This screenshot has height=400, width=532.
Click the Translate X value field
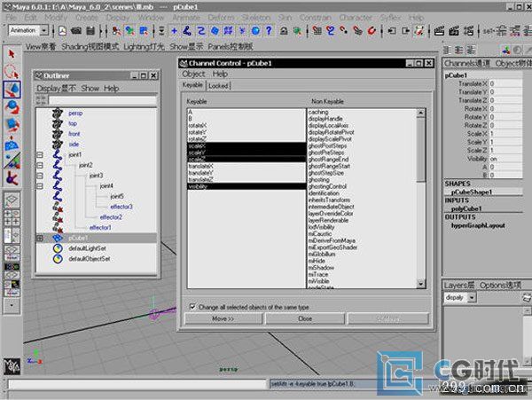[505, 83]
